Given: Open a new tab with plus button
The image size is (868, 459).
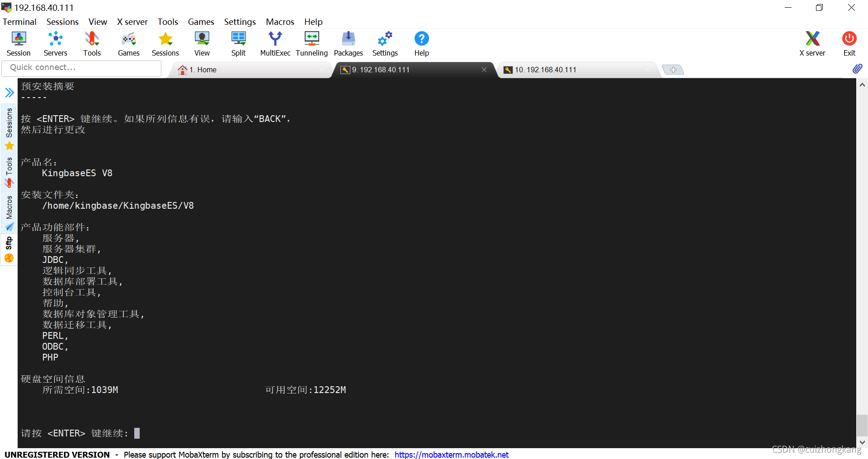Looking at the screenshot, I should (673, 70).
